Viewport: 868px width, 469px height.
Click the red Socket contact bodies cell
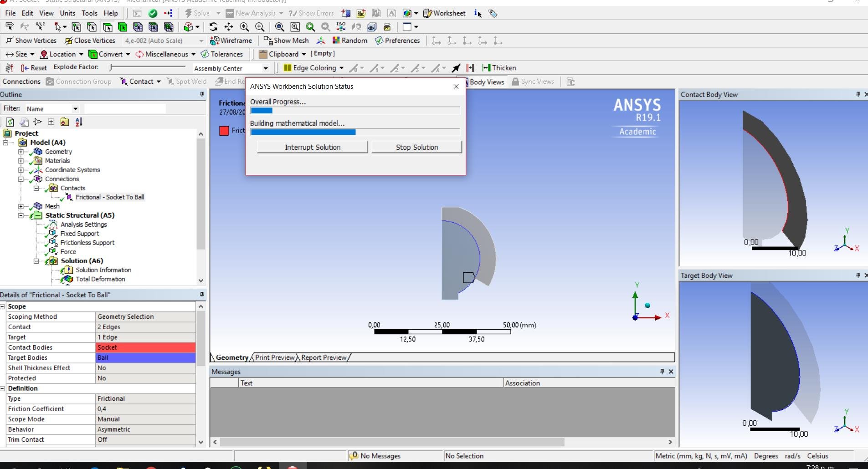pyautogui.click(x=146, y=347)
